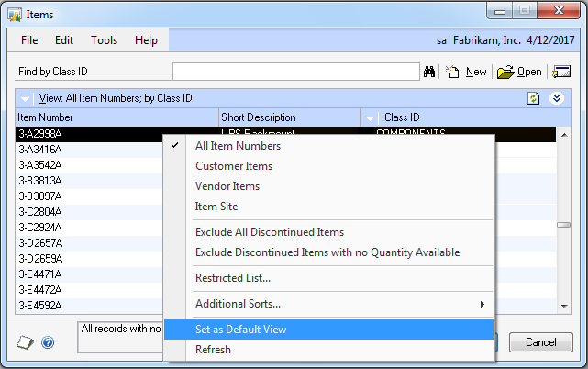Open the Class ID column sort dropdown
The image size is (588, 369).
(370, 118)
